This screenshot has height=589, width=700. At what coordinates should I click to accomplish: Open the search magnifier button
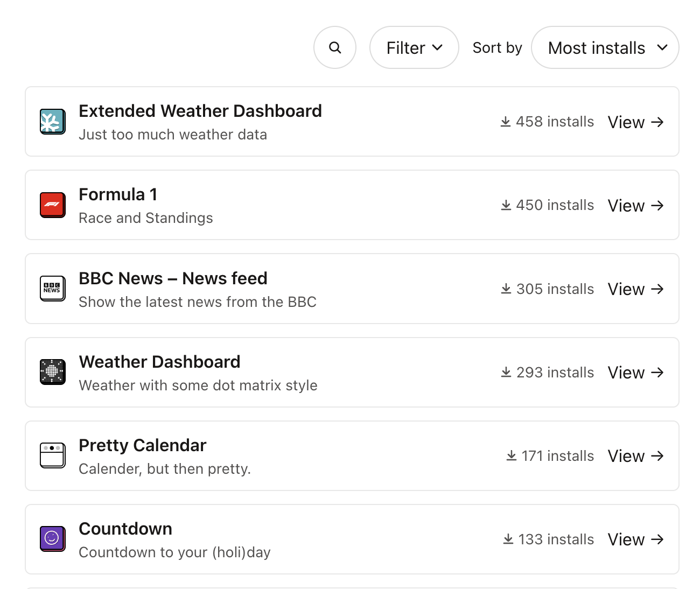[x=335, y=47]
